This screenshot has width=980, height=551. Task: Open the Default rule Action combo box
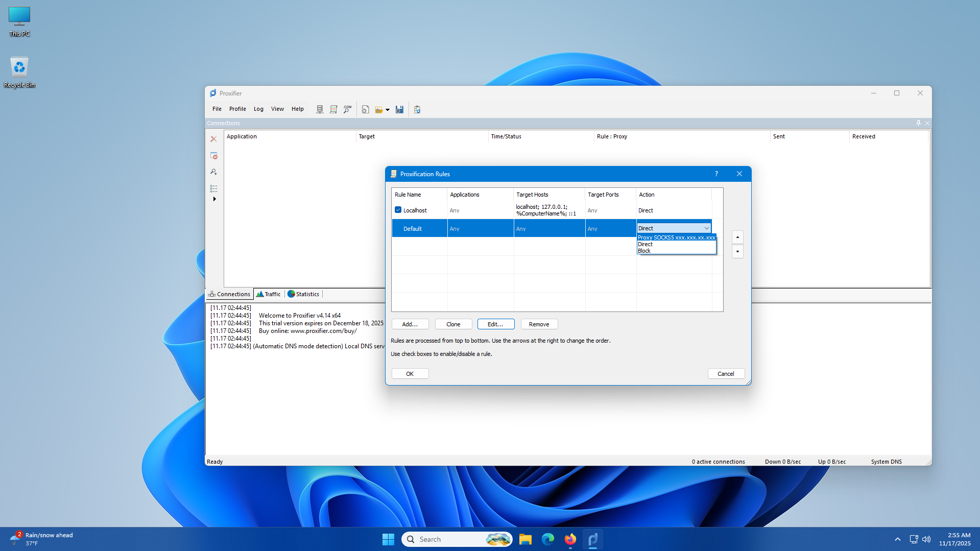[674, 228]
